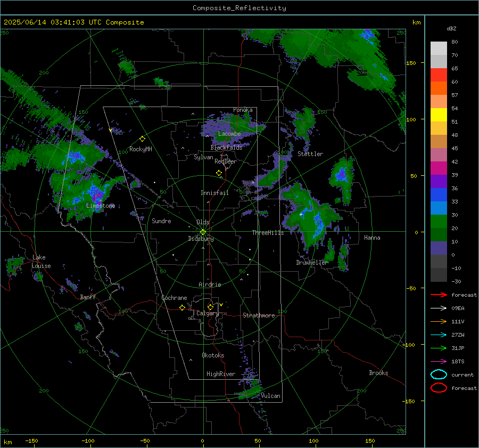
Task: Click the Composite_Reflectivity title
Action: click(x=239, y=8)
